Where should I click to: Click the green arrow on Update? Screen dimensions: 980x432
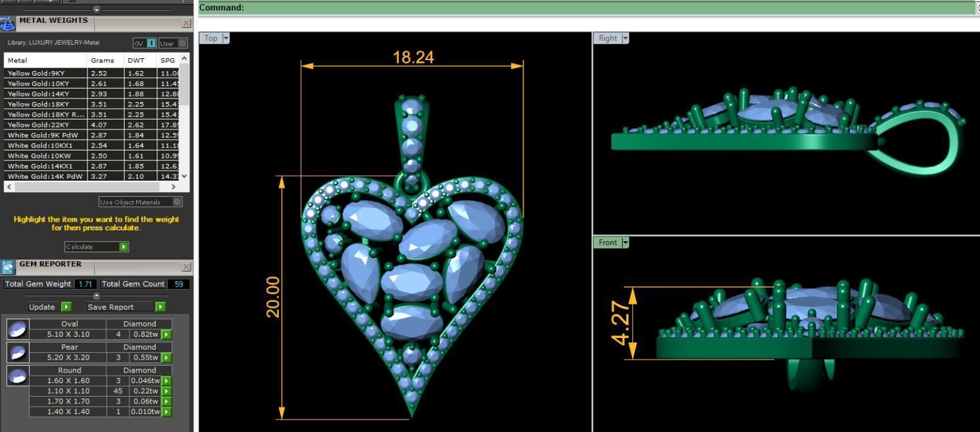(66, 307)
